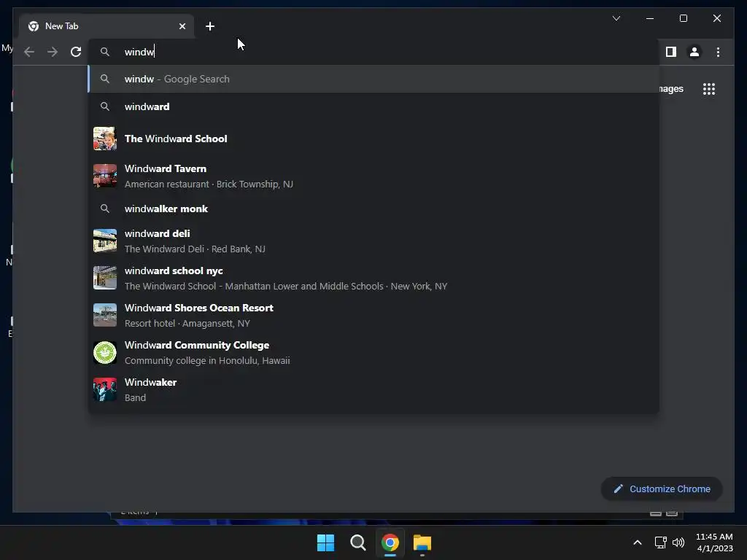Close the New Tab tab
Viewport: 747px width, 560px height.
[182, 26]
